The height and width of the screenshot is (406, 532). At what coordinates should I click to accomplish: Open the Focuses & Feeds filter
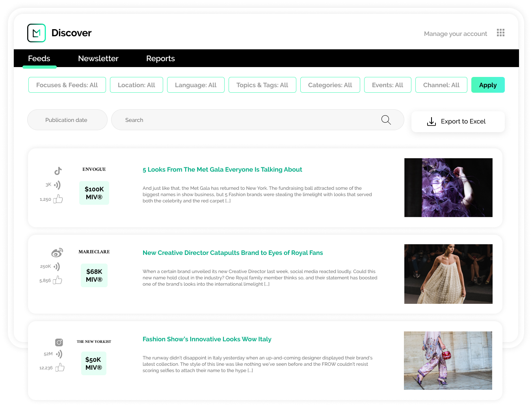click(x=67, y=85)
